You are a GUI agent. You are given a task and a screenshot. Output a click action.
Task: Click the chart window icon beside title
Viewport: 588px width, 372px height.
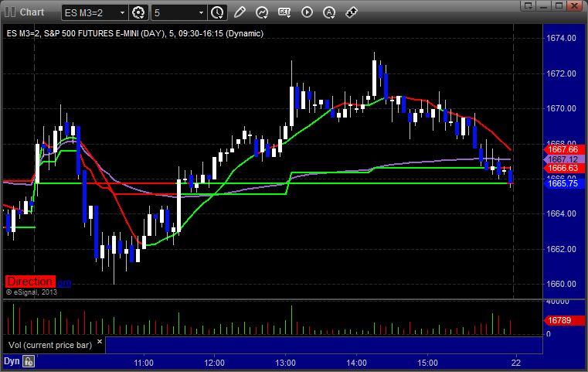point(9,12)
